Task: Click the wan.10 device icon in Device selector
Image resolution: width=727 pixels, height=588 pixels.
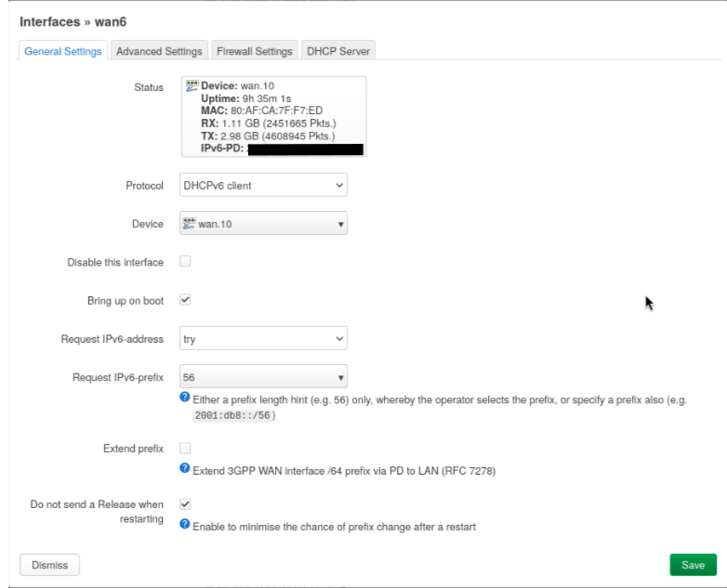Action: (x=189, y=223)
